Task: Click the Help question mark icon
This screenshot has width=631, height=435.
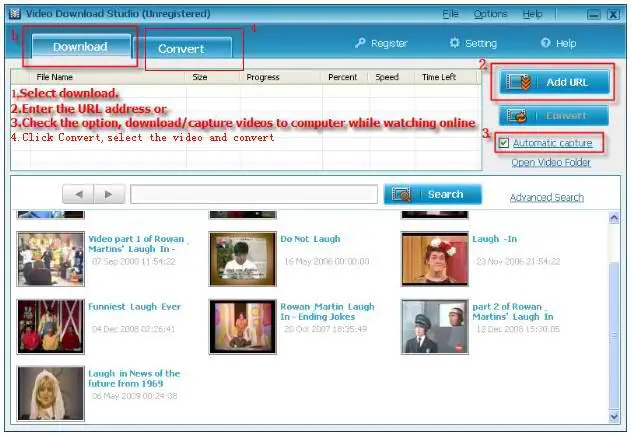Action: pos(545,43)
